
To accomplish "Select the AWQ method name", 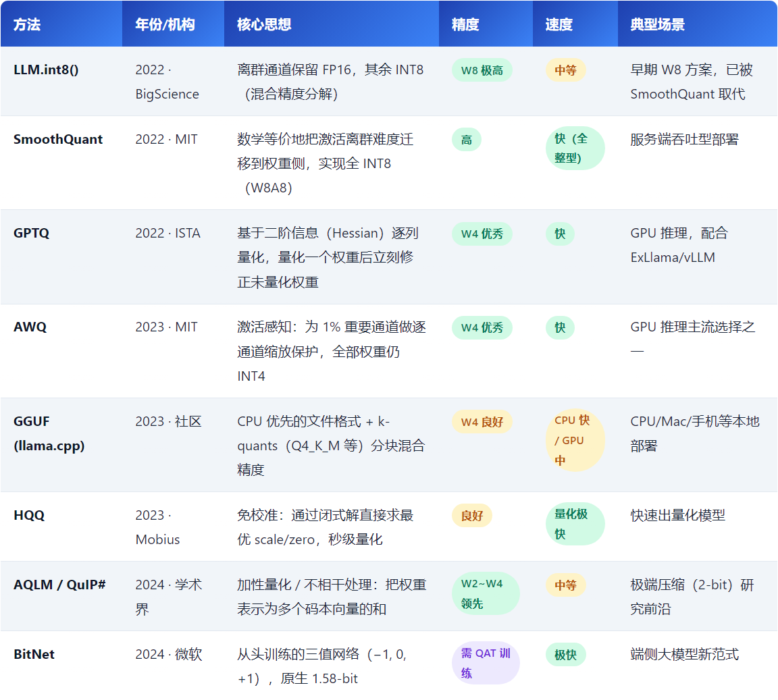I will pyautogui.click(x=30, y=327).
